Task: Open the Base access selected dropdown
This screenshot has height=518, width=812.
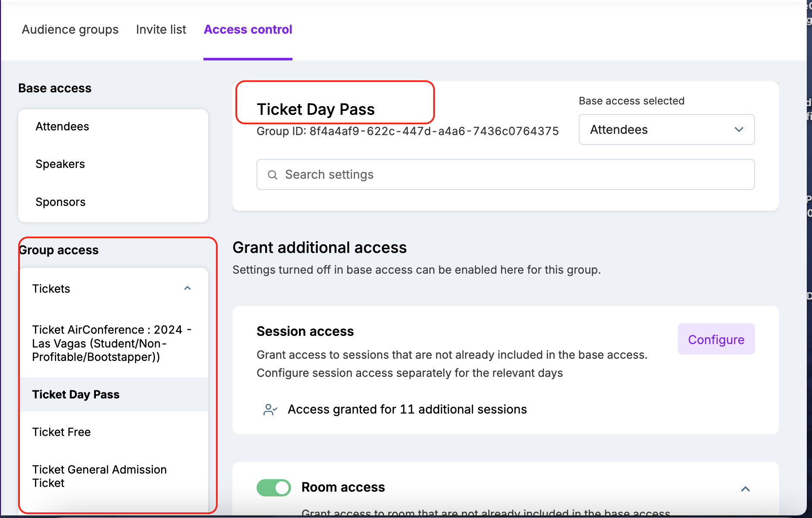Action: tap(666, 129)
